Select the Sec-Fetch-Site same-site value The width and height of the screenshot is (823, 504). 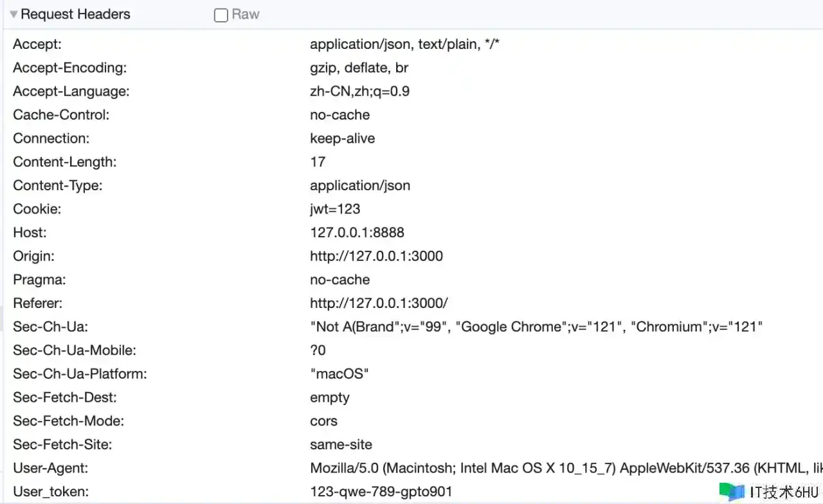pos(341,444)
